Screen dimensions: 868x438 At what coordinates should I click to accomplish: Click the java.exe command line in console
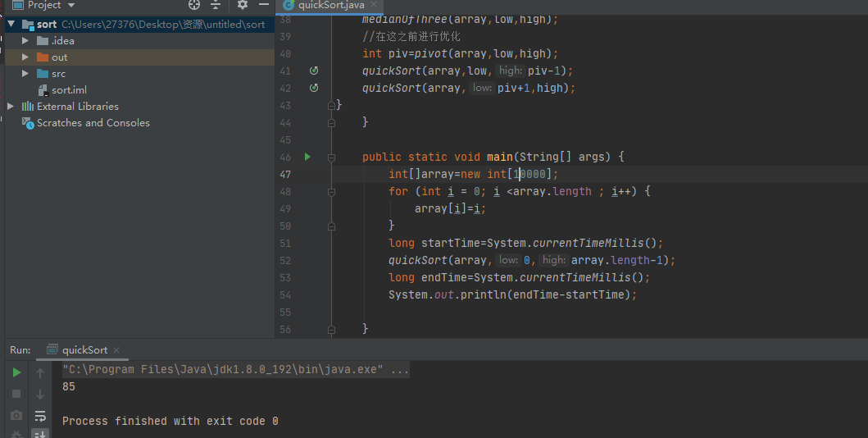(235, 369)
